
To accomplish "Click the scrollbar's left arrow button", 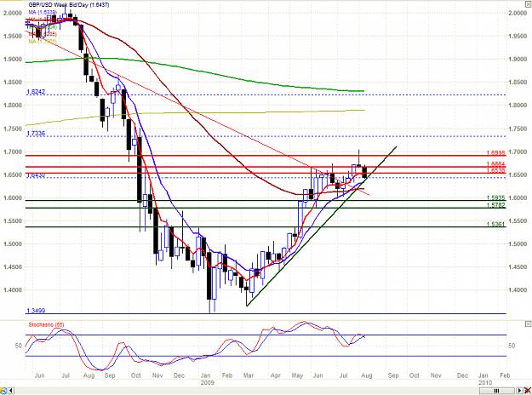I will (x=11, y=391).
